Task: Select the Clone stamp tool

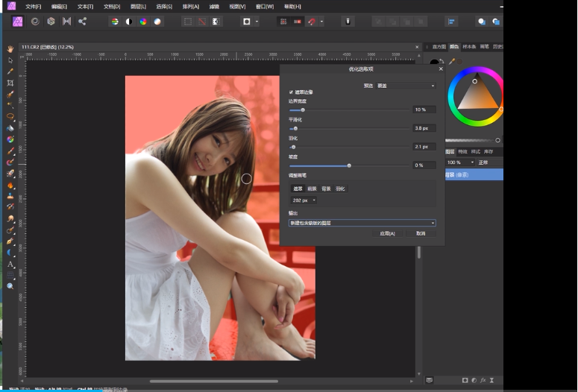Action: click(x=10, y=196)
